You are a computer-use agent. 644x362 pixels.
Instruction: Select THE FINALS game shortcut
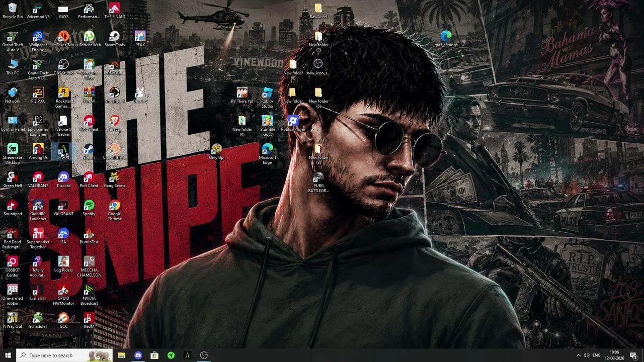pyautogui.click(x=115, y=11)
